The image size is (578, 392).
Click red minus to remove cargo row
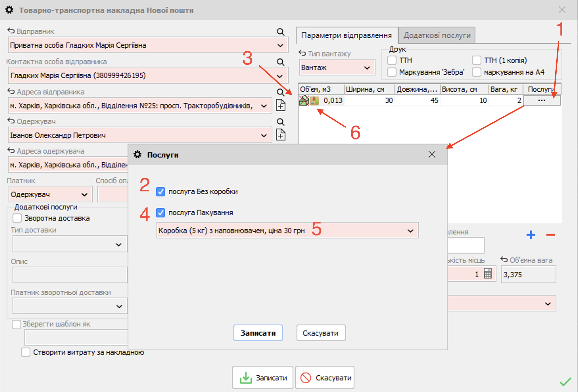(x=550, y=235)
